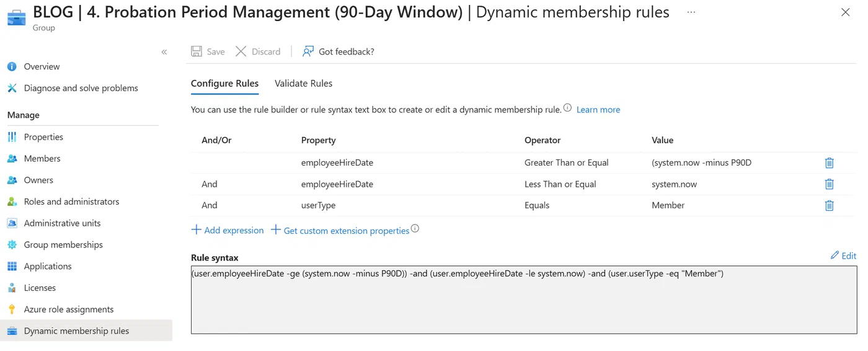Click Edit above rule syntax box

(843, 255)
